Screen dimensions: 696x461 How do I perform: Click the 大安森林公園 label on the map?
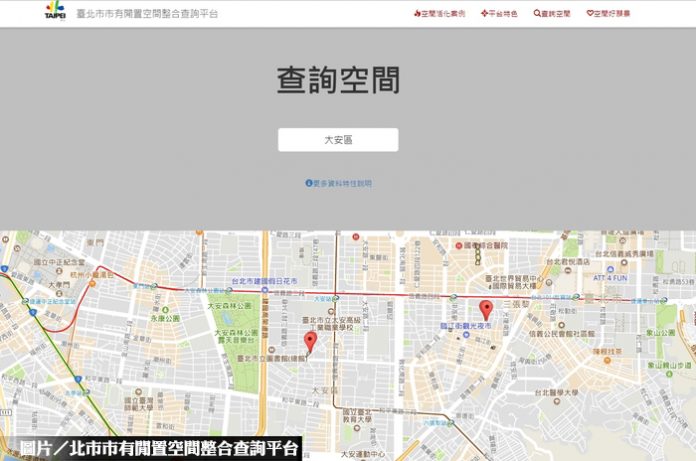coord(229,306)
